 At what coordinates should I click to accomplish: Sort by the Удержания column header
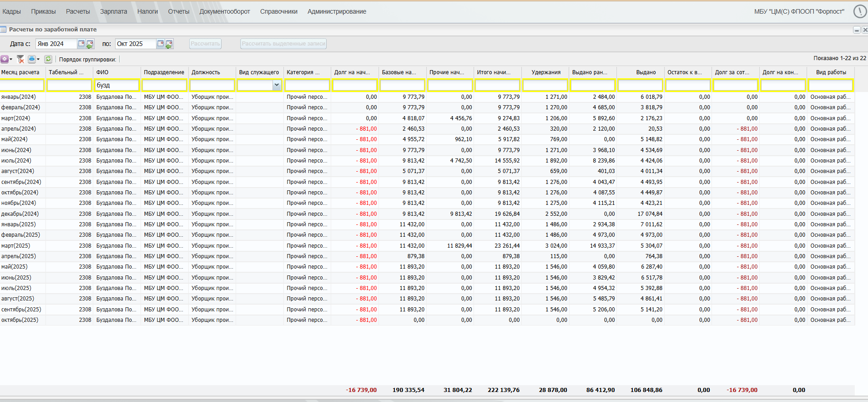click(545, 72)
